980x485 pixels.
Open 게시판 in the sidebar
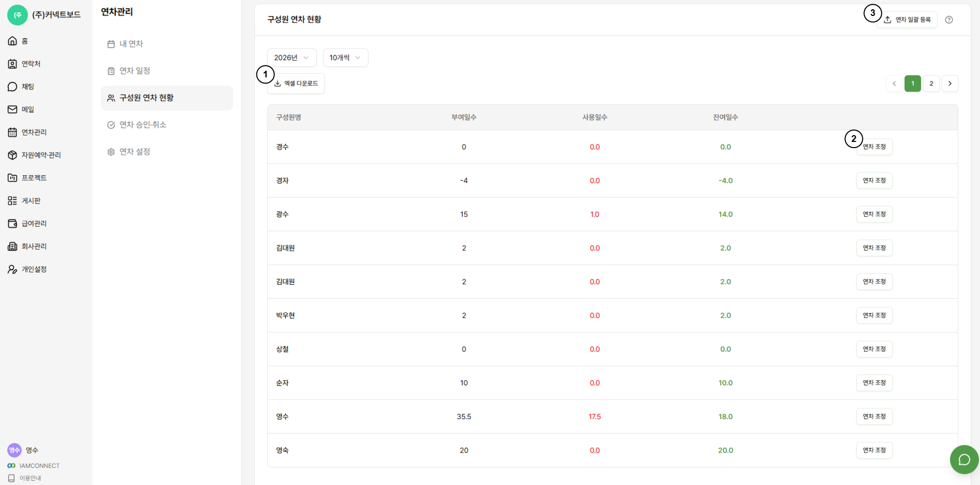[24, 201]
